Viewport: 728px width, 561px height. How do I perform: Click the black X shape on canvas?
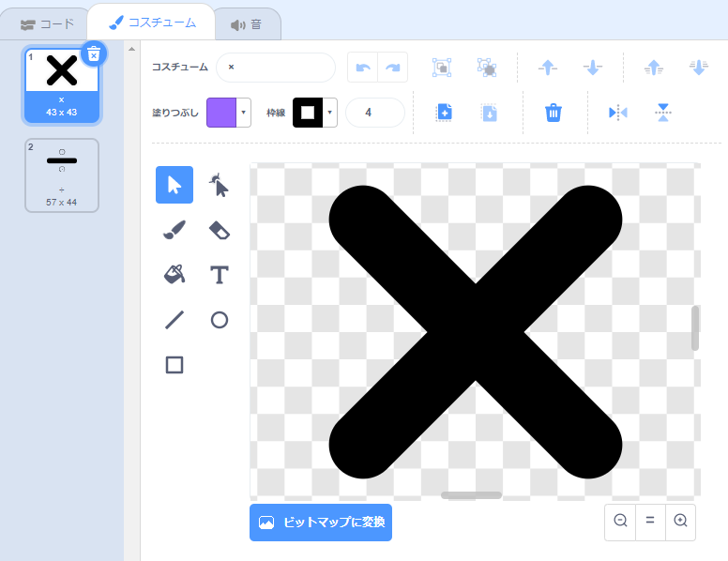[476, 331]
